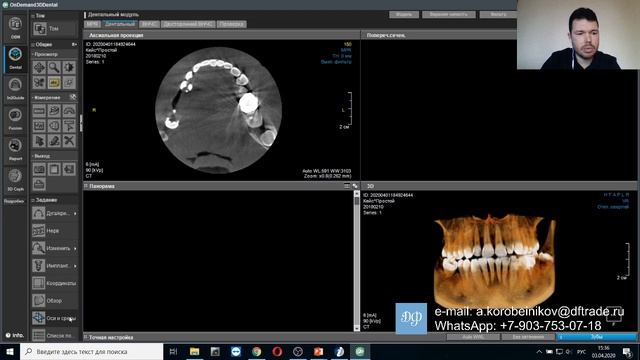Toggle the yellow highlighted tool in Просмотр

(x=54, y=82)
